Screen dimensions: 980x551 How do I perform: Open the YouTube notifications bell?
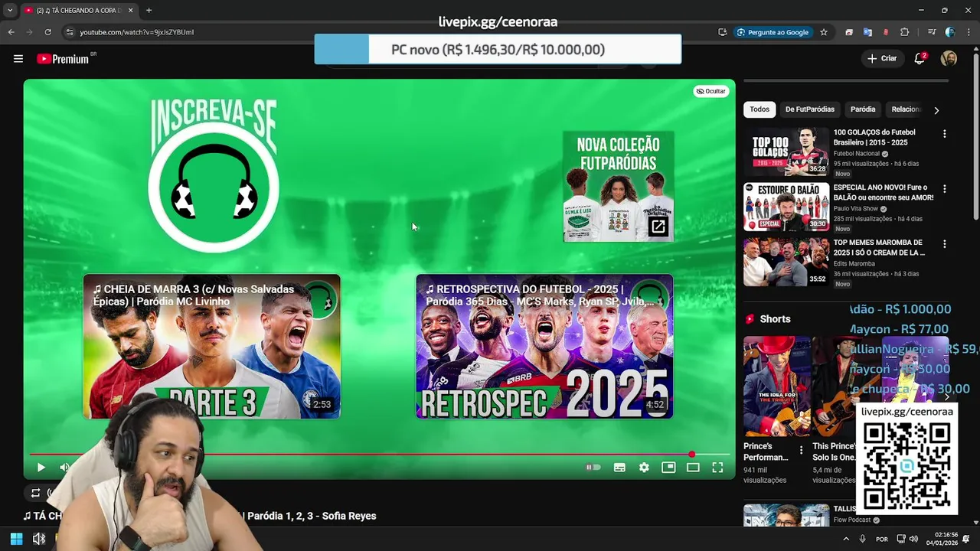(x=920, y=59)
